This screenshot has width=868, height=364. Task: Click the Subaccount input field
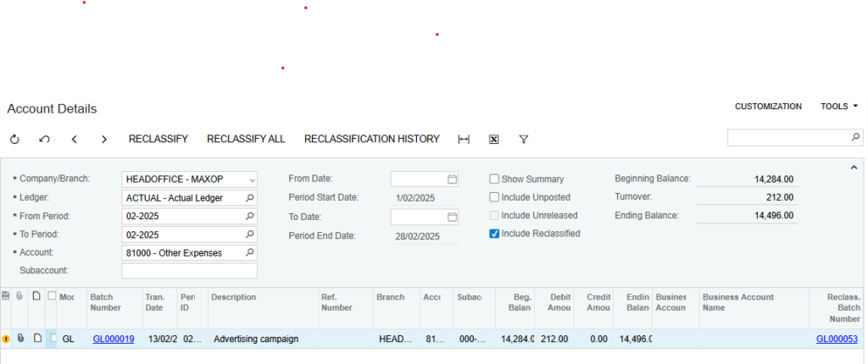point(189,271)
